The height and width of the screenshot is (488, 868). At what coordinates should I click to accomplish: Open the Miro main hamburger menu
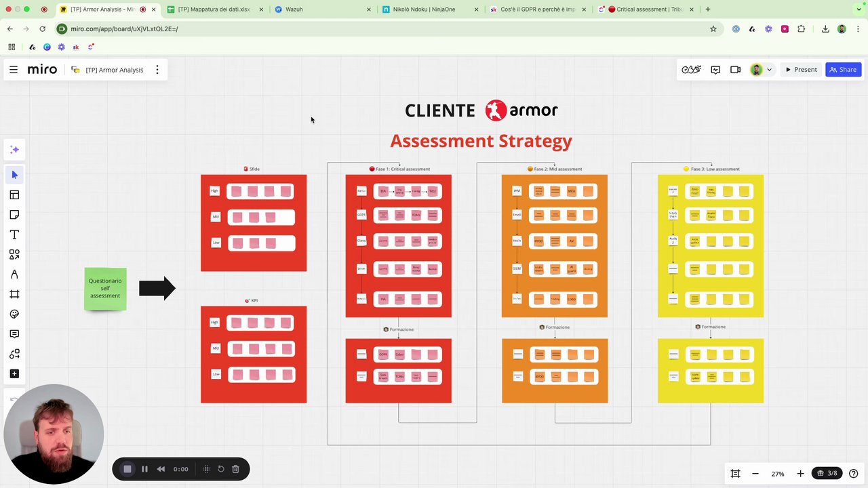14,70
